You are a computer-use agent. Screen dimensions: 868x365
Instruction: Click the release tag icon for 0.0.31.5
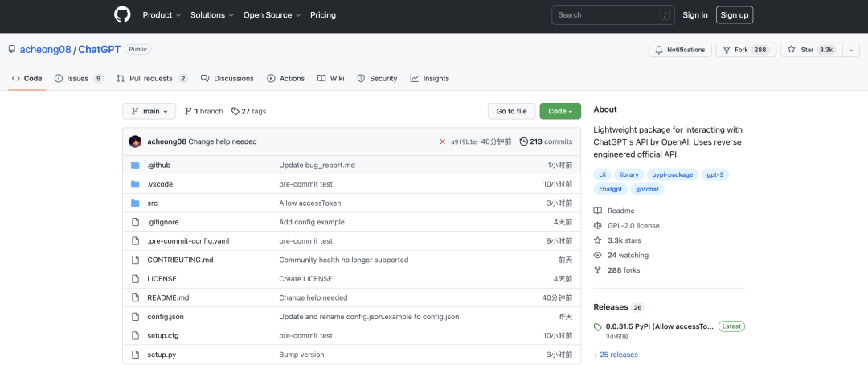coord(597,326)
